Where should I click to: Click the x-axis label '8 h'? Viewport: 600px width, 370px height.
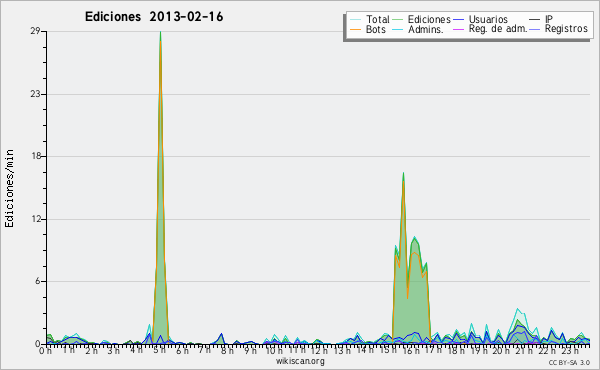coord(227,350)
